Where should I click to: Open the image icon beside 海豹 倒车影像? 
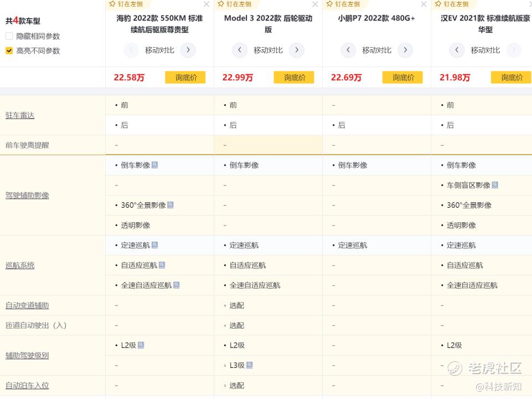pyautogui.click(x=154, y=165)
